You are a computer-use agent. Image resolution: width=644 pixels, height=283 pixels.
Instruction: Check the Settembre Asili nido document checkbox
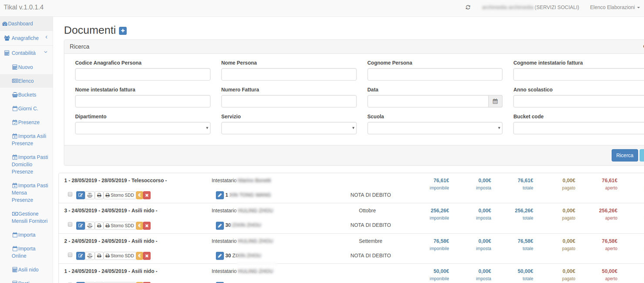click(x=70, y=255)
